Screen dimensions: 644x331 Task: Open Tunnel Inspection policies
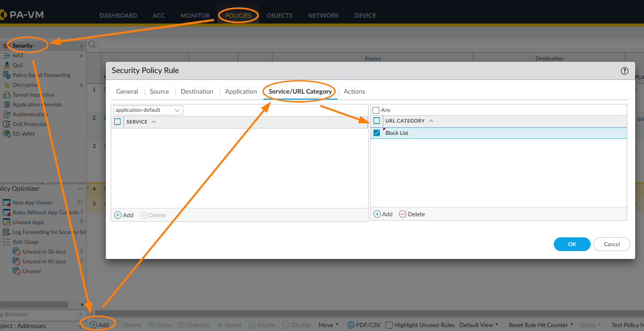34,95
